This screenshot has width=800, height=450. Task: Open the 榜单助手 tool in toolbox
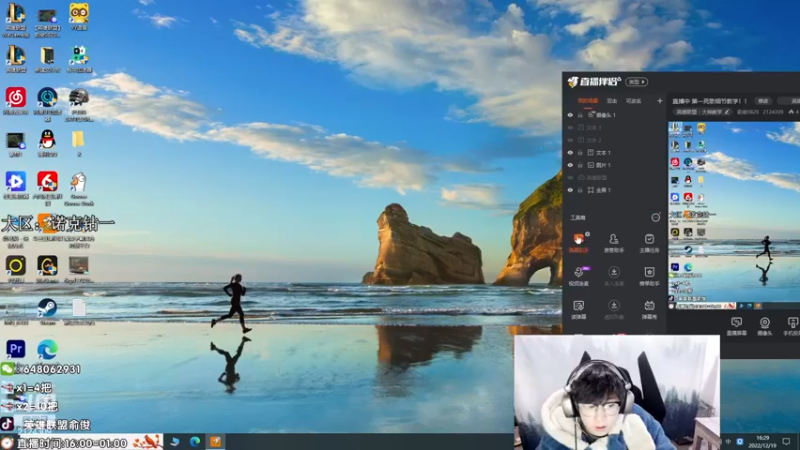tap(649, 276)
